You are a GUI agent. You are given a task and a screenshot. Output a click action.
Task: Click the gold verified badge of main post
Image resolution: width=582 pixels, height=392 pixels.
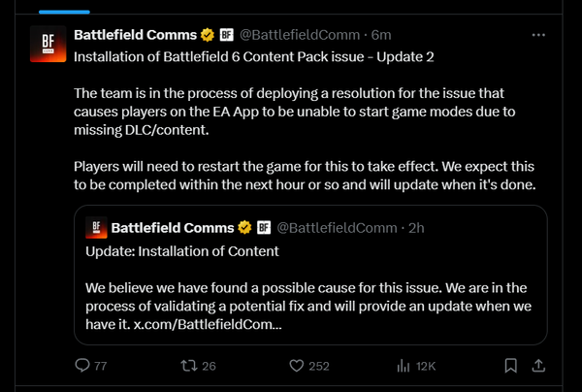click(207, 36)
